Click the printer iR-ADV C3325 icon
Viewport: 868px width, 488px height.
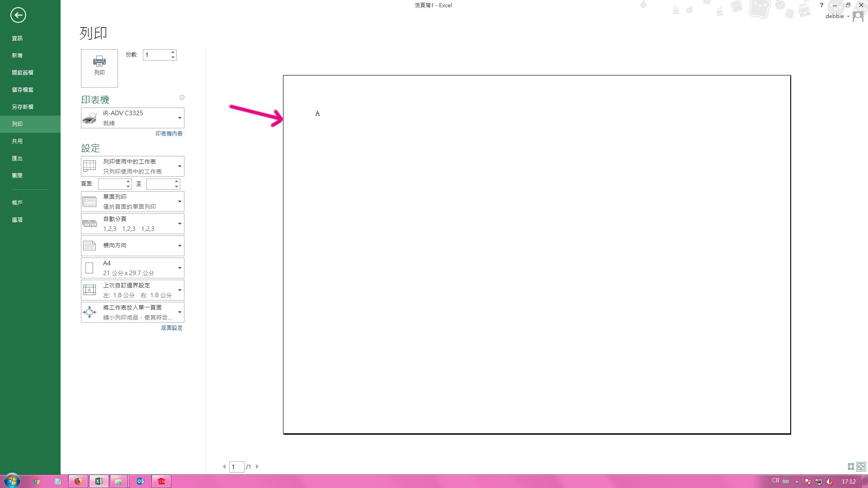90,117
